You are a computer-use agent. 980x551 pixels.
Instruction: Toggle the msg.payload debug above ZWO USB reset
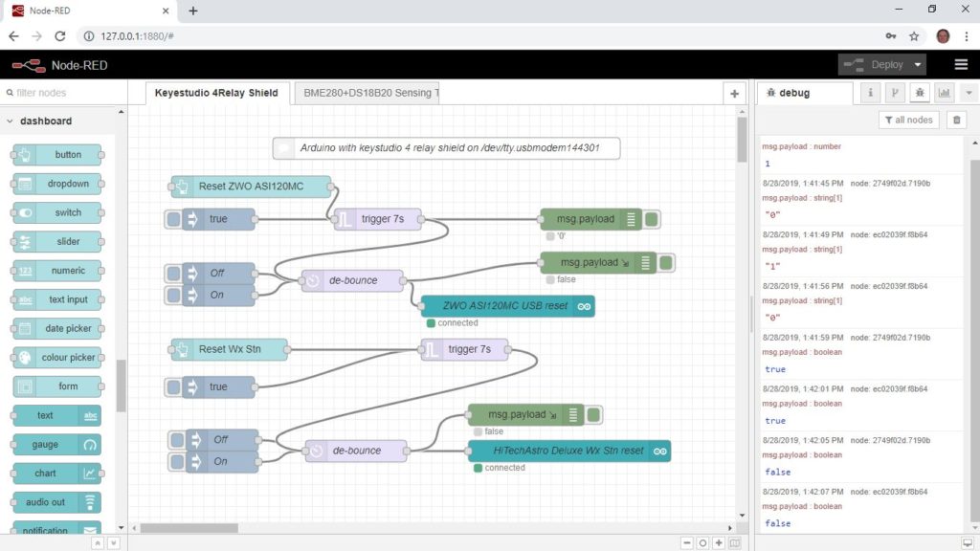pos(666,263)
